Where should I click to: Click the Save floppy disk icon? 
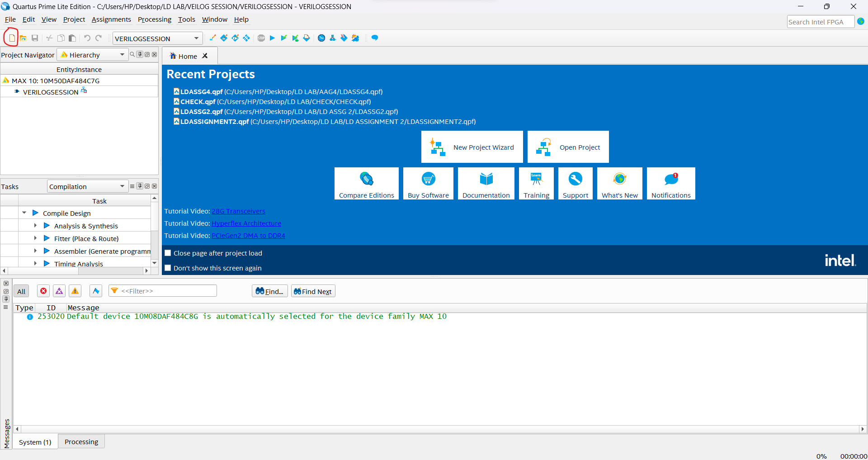click(x=35, y=38)
